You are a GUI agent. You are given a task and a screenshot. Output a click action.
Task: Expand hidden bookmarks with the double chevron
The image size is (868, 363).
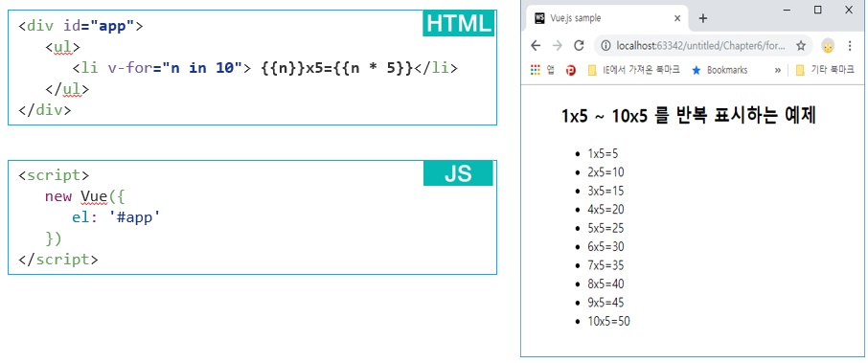777,70
